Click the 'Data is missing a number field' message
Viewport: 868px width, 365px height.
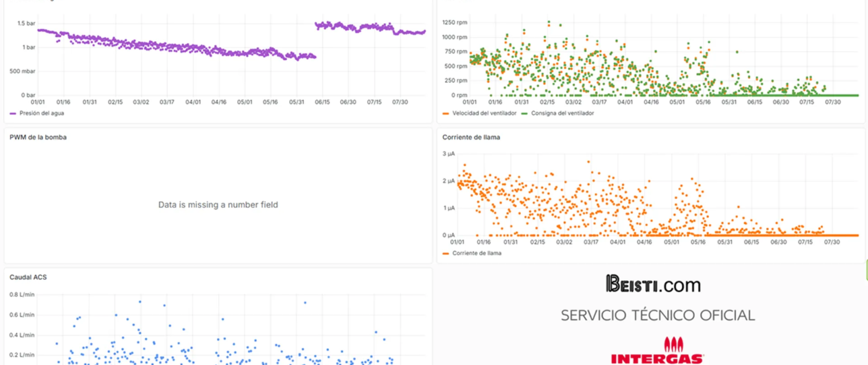point(218,205)
